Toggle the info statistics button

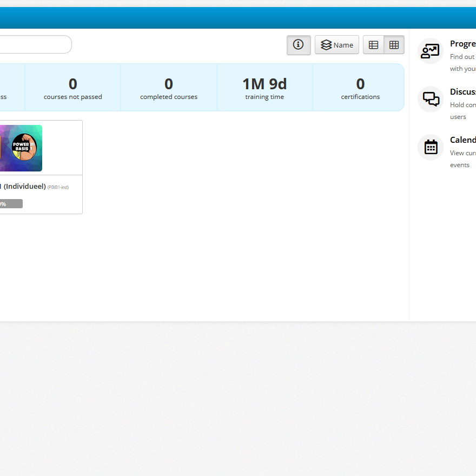[x=299, y=45]
